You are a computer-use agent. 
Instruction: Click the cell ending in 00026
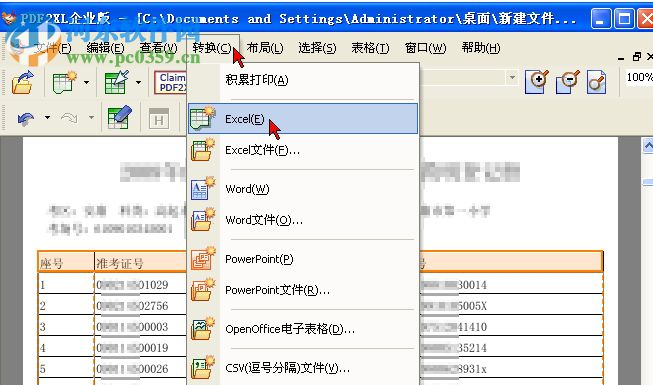click(x=141, y=368)
